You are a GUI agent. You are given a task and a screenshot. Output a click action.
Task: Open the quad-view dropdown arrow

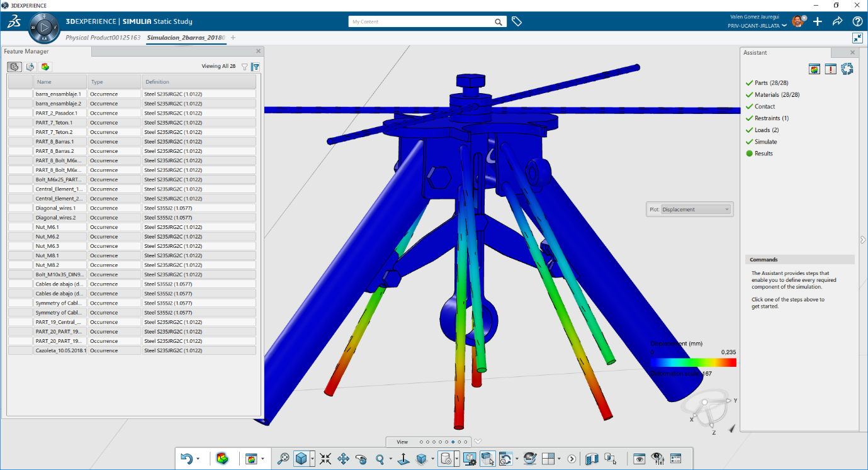coord(559,459)
